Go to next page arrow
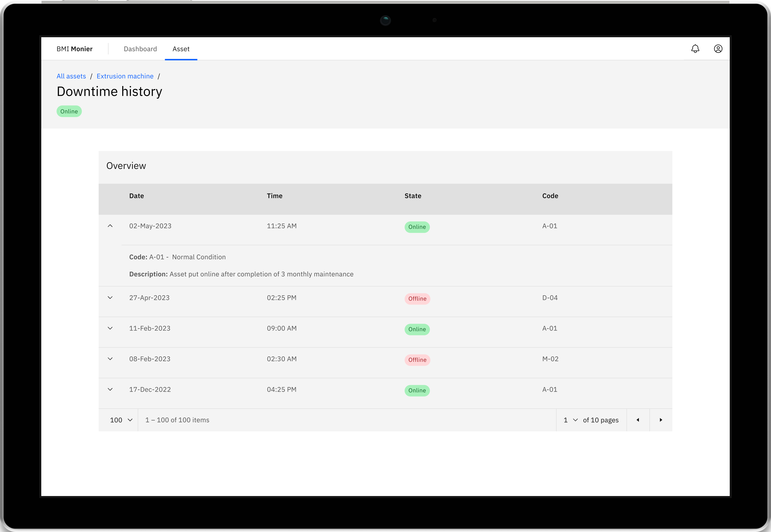 pos(661,420)
